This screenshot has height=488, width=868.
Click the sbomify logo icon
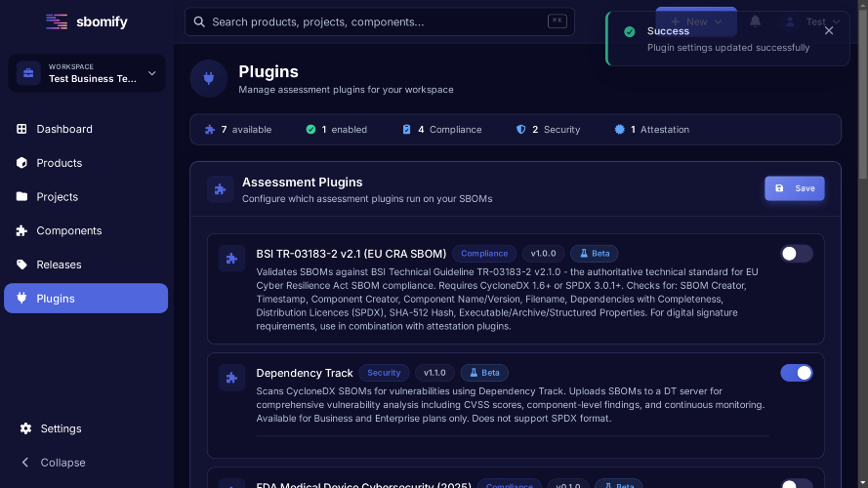pyautogui.click(x=57, y=21)
